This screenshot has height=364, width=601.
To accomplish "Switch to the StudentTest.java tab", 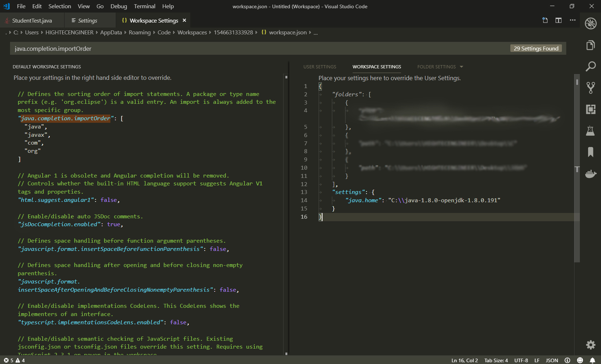I will pyautogui.click(x=32, y=20).
